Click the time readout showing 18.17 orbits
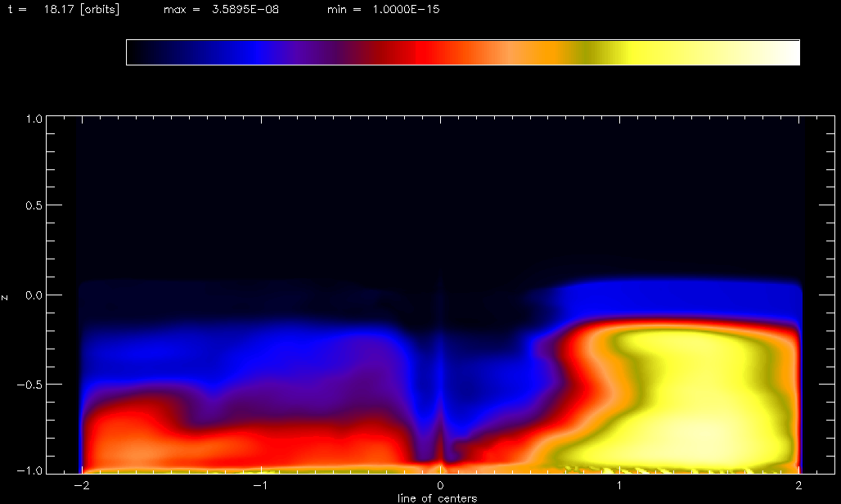Image resolution: width=841 pixels, height=504 pixels. point(63,11)
